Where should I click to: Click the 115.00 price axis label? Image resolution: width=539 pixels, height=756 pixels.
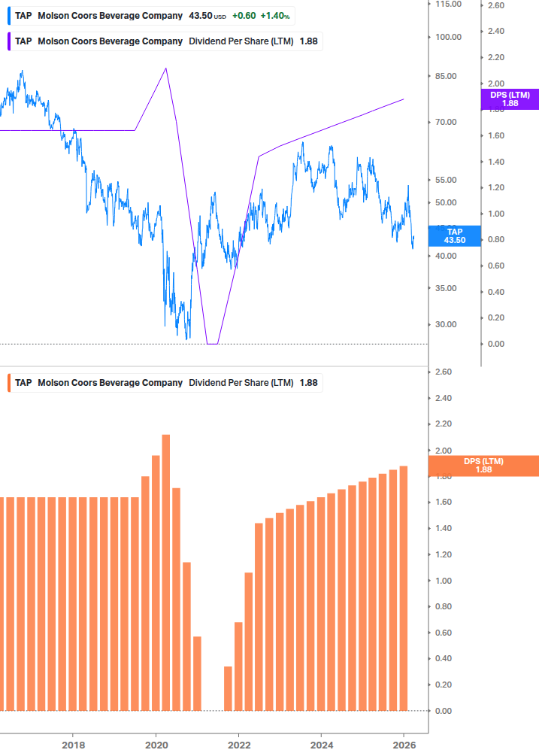(449, 5)
